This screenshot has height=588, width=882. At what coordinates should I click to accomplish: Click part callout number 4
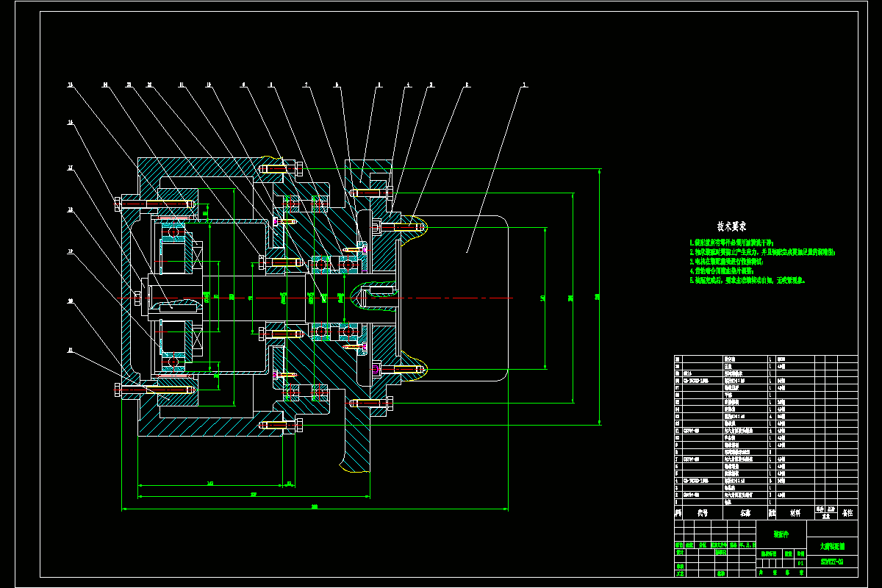tap(409, 85)
